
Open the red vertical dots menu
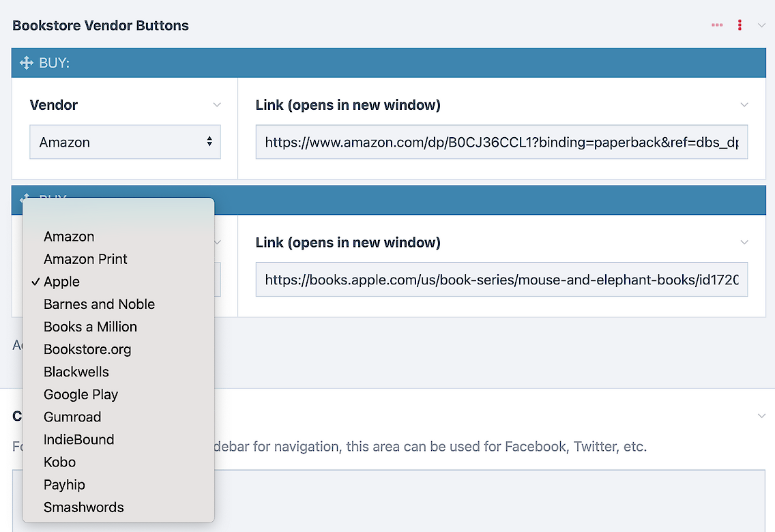tap(740, 25)
